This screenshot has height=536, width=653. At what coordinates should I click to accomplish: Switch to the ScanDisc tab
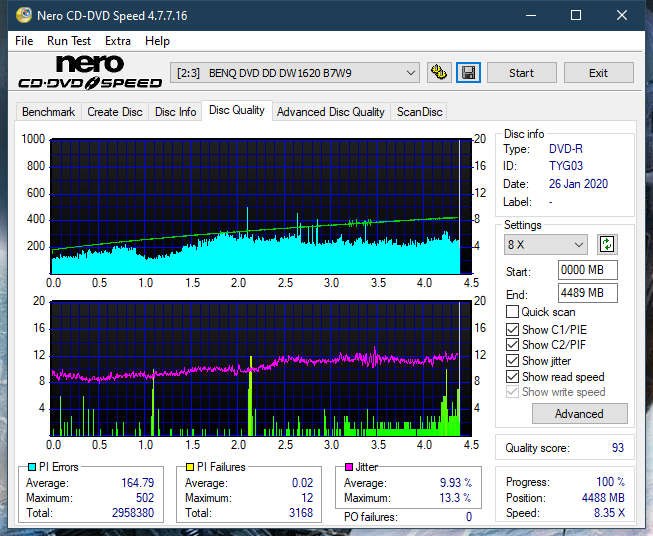419,112
